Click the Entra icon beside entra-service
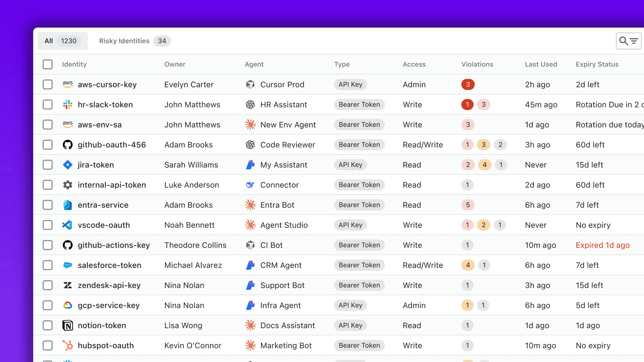The width and height of the screenshot is (644, 362). [68, 205]
